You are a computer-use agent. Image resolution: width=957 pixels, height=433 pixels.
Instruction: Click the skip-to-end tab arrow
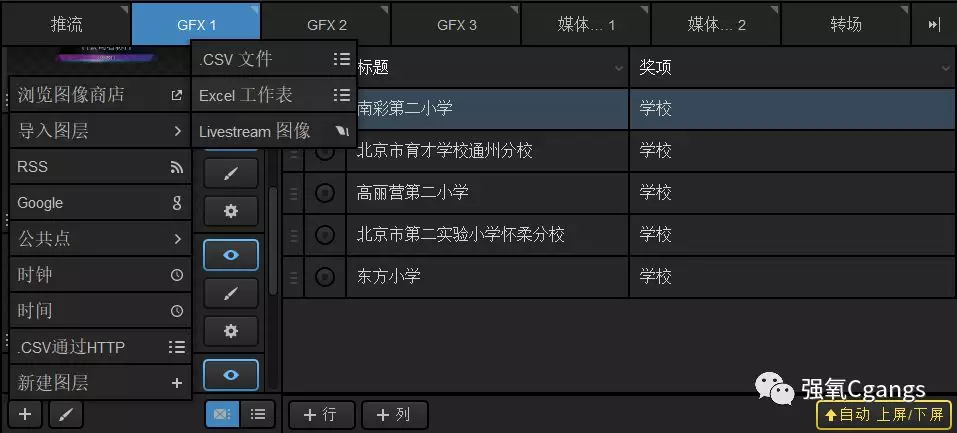click(x=934, y=24)
